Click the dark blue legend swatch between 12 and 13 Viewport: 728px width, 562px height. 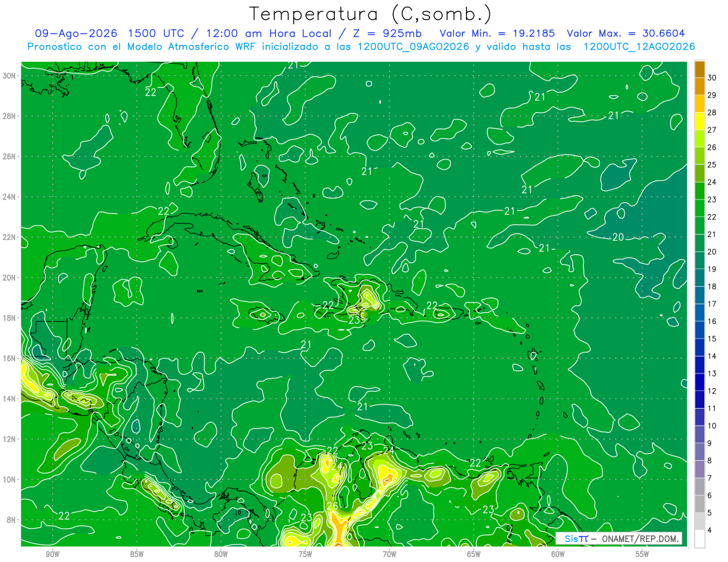coord(699,383)
